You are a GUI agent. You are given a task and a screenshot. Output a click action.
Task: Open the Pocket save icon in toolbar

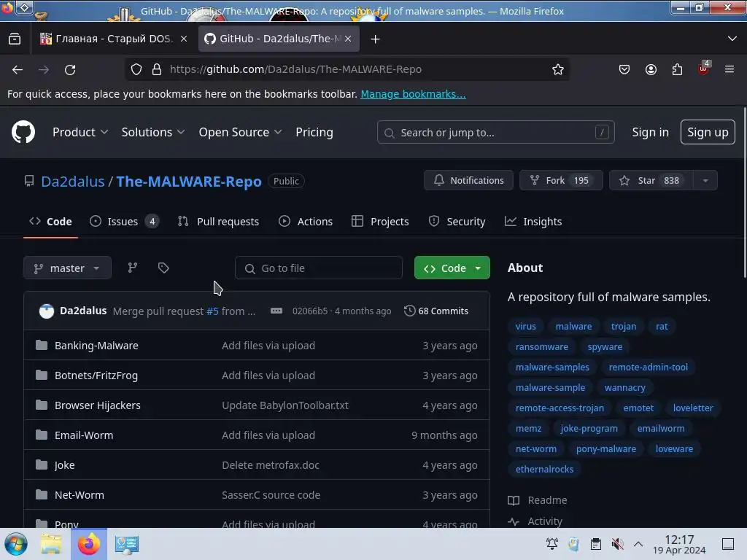pyautogui.click(x=624, y=69)
